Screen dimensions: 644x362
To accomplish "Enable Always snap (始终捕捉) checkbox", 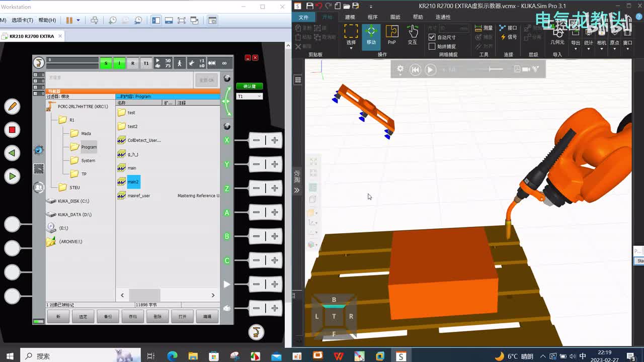I will 432,46.
